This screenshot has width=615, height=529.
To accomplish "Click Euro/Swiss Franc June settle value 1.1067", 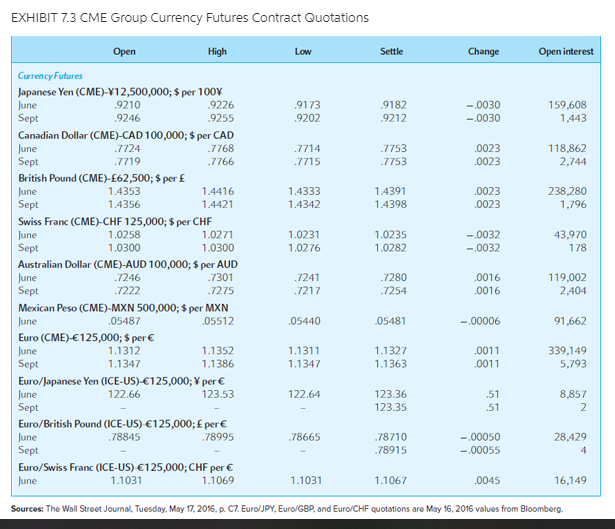I will pos(391,480).
